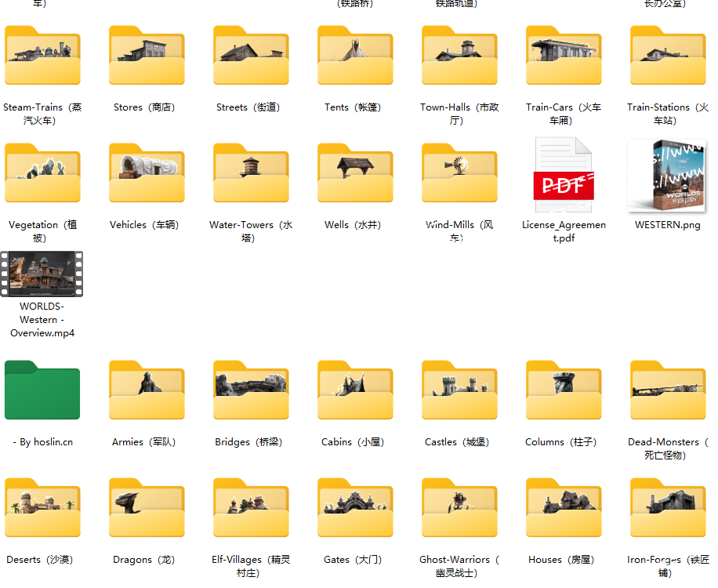
Task: Select the Wind-Mills folder icon
Action: point(459,175)
